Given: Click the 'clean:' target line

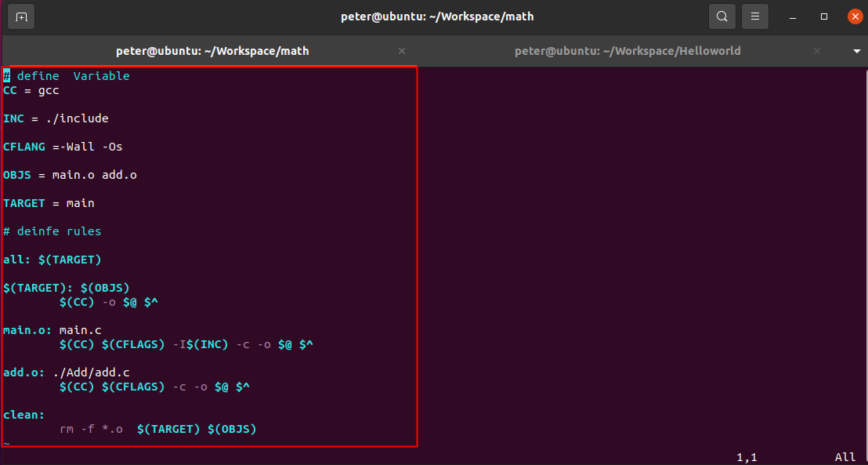Looking at the screenshot, I should [24, 415].
